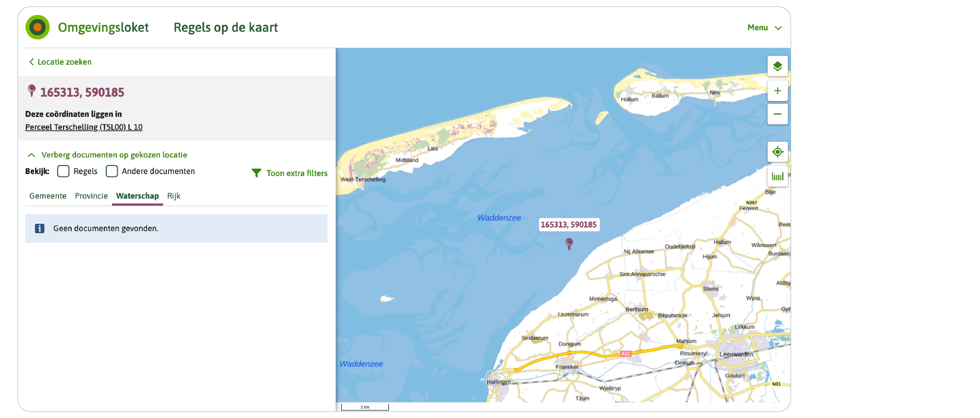Zoom out on the map
This screenshot has width=980, height=418.
pyautogui.click(x=777, y=114)
